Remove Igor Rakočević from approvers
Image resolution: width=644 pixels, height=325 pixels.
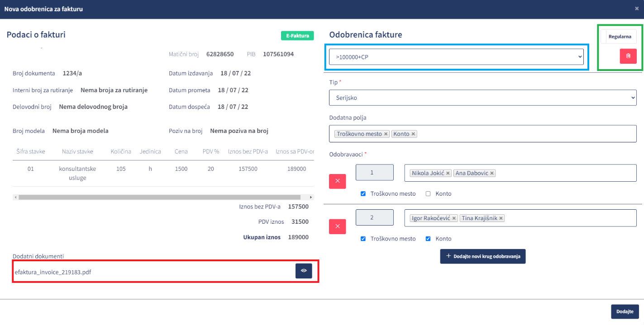(x=454, y=218)
